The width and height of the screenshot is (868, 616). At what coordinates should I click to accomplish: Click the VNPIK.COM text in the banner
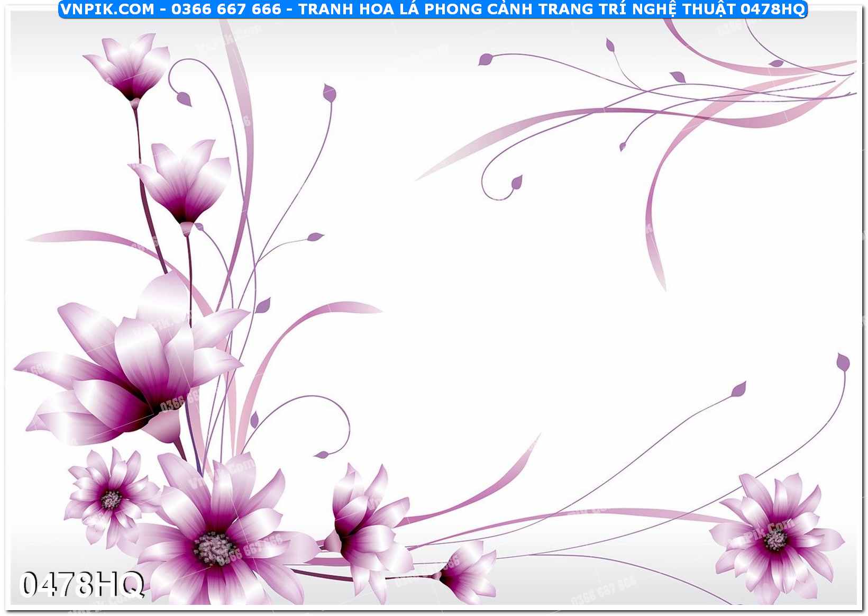[x=107, y=9]
